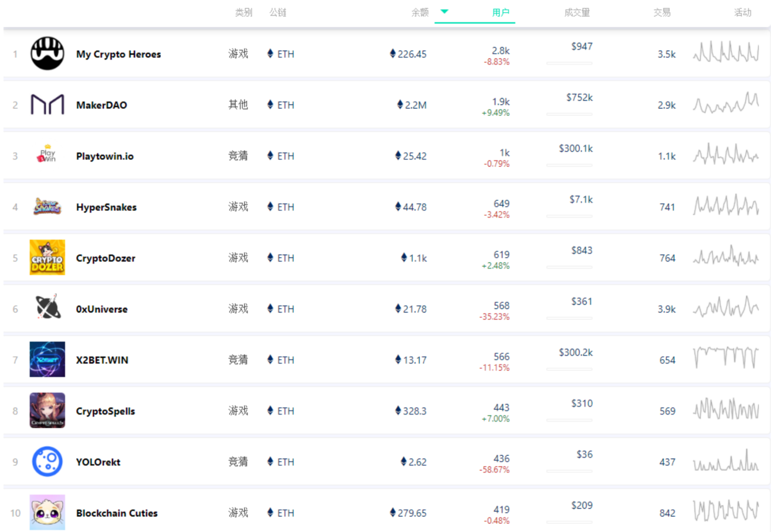The height and width of the screenshot is (532, 771).
Task: Click the YOLOrekt blue circle logo
Action: click(x=47, y=461)
